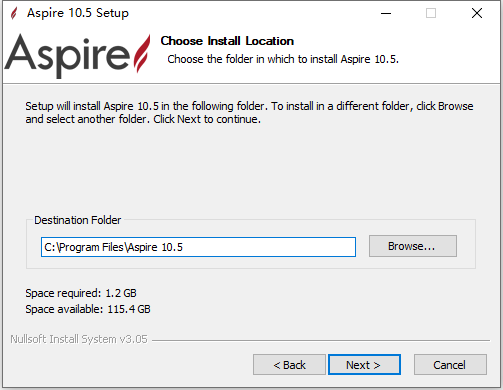The width and height of the screenshot is (503, 390).
Task: Click the 'Aspire 10.5 Setup' window title
Action: click(78, 13)
